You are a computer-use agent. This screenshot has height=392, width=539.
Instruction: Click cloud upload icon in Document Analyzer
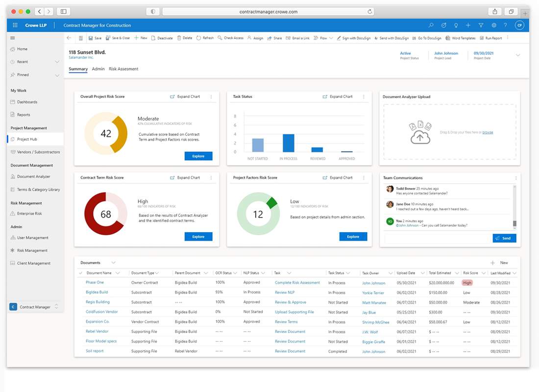pyautogui.click(x=420, y=138)
